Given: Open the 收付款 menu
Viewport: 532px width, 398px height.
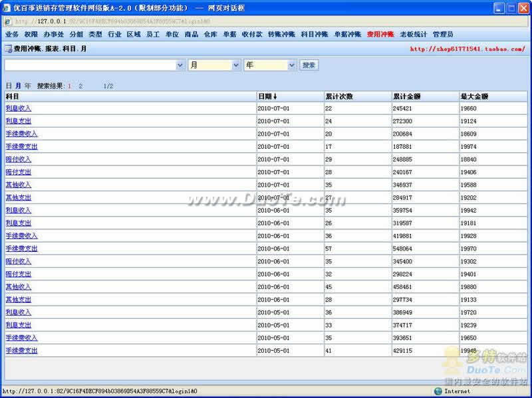Looking at the screenshot, I should (252, 35).
